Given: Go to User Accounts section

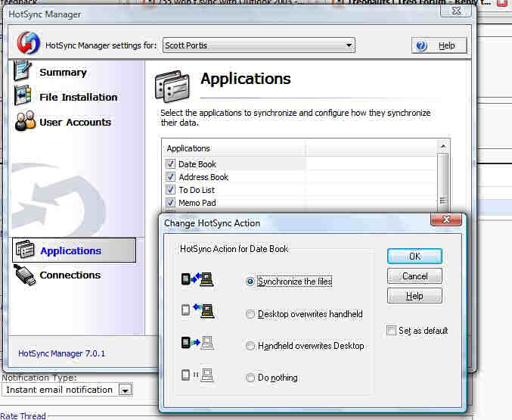Looking at the screenshot, I should pos(76,122).
